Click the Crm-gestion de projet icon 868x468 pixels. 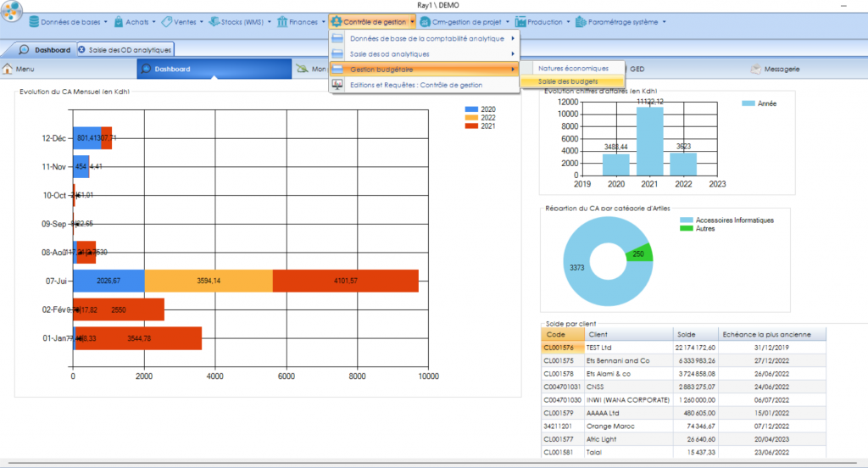pyautogui.click(x=426, y=22)
